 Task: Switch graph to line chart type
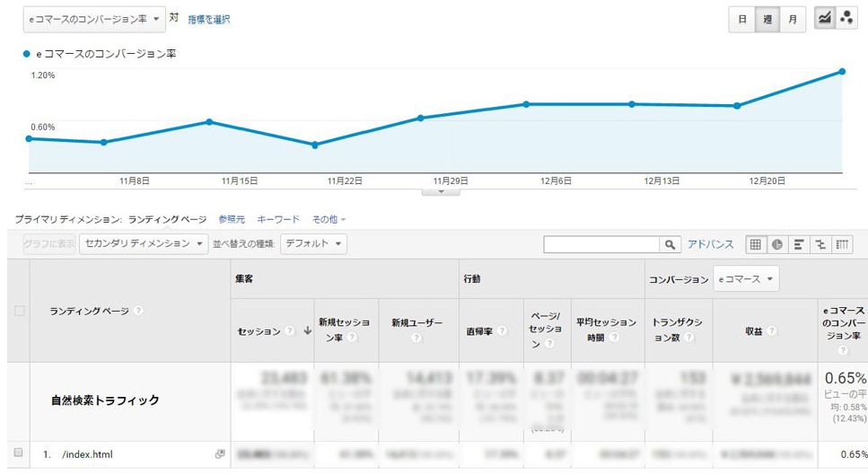click(823, 20)
